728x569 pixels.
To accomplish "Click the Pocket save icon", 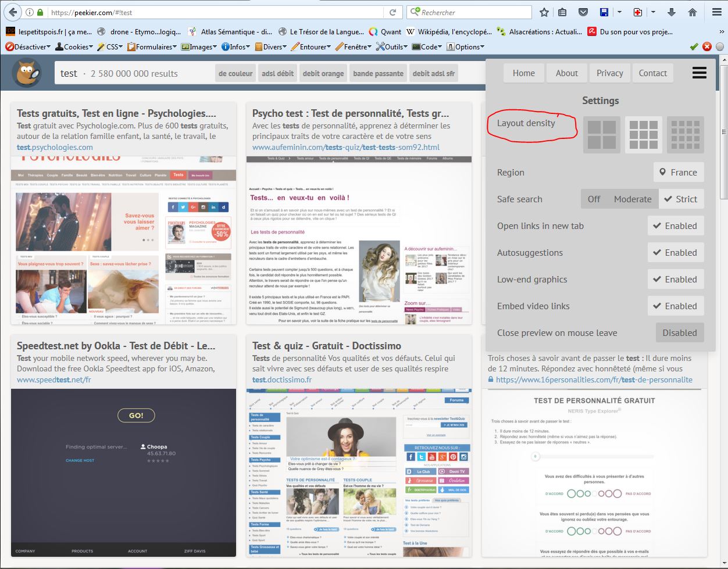I will point(583,12).
